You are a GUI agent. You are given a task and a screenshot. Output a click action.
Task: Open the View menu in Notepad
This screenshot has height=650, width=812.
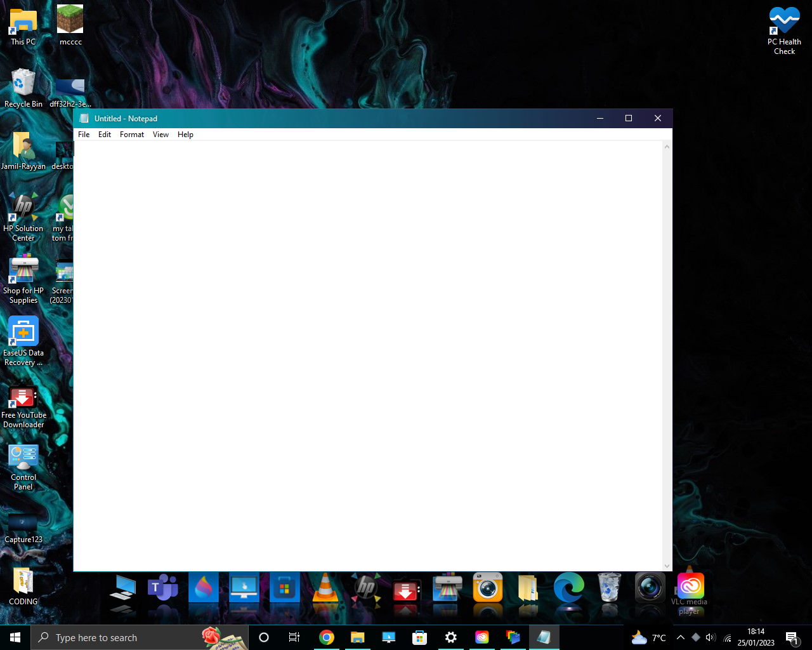tap(160, 135)
